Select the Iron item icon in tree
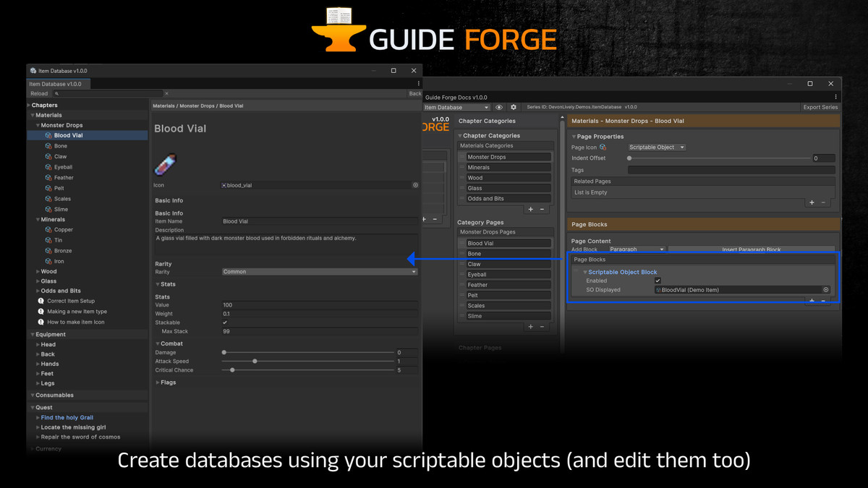 pos(48,261)
